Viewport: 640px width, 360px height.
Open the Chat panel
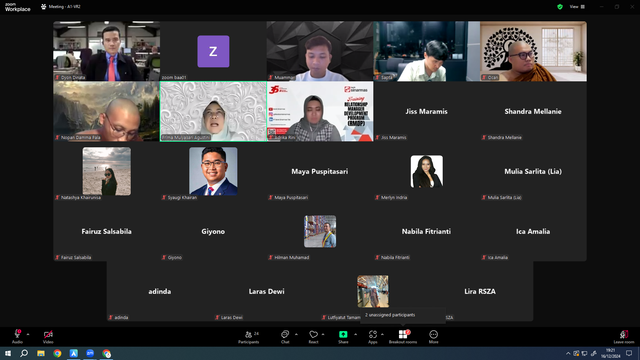tap(285, 336)
